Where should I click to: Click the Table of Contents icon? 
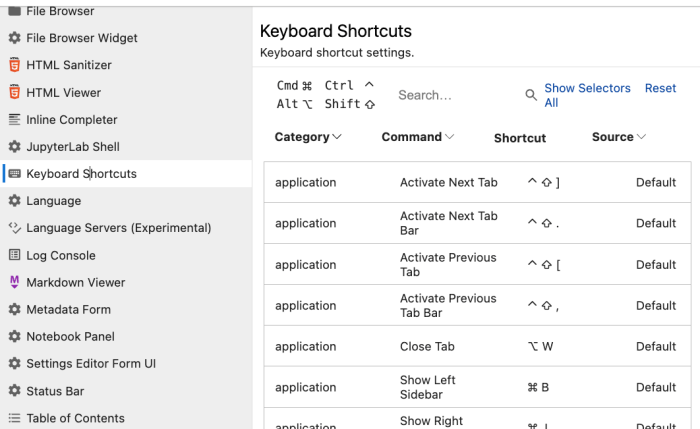point(14,418)
